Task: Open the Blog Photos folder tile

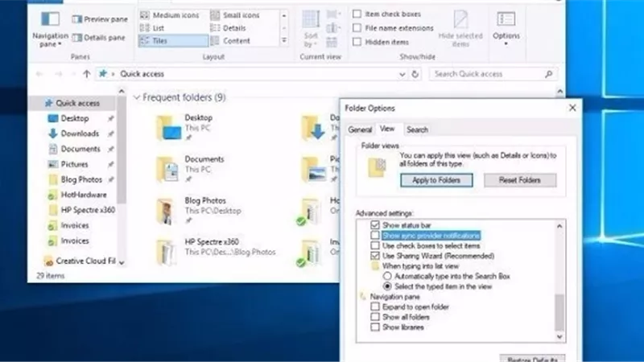Action: pos(199,210)
